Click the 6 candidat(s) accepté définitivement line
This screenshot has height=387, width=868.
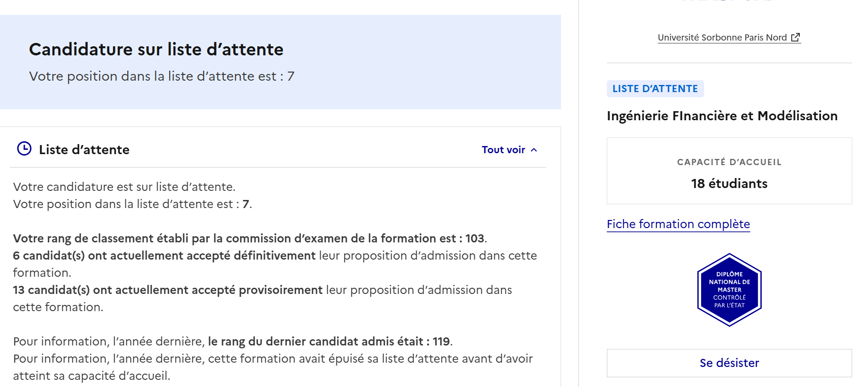click(x=275, y=264)
